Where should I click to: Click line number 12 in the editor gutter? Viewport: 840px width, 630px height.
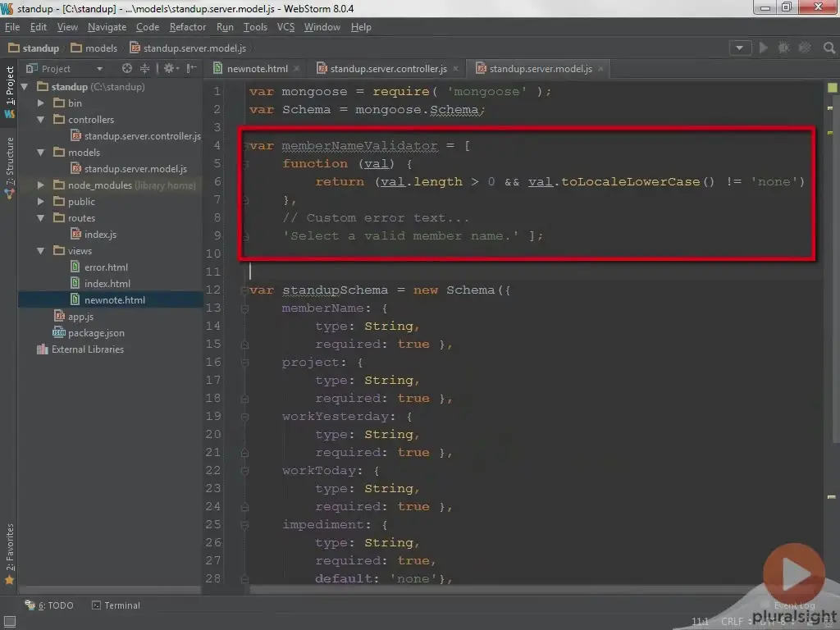(x=213, y=290)
